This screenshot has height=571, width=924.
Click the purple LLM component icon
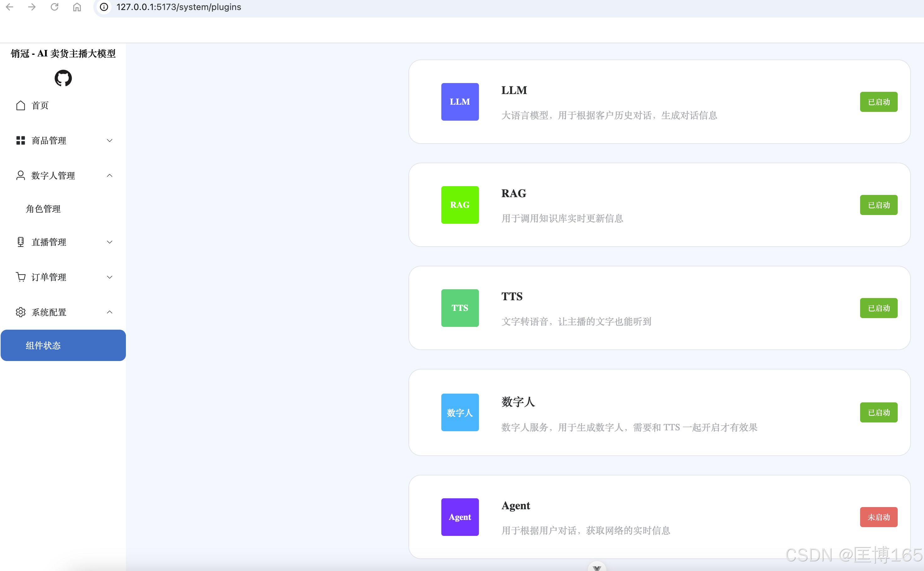pyautogui.click(x=460, y=102)
